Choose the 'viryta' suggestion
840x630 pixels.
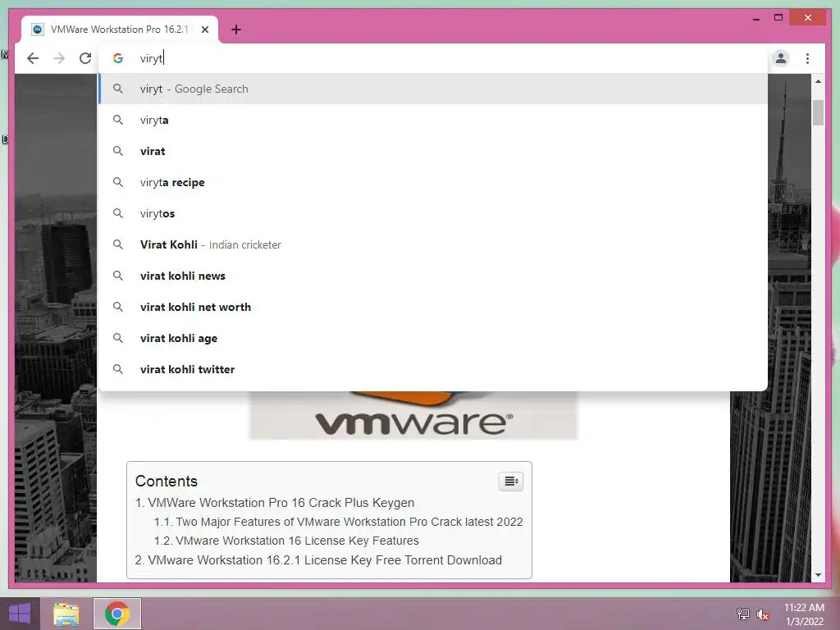433,120
